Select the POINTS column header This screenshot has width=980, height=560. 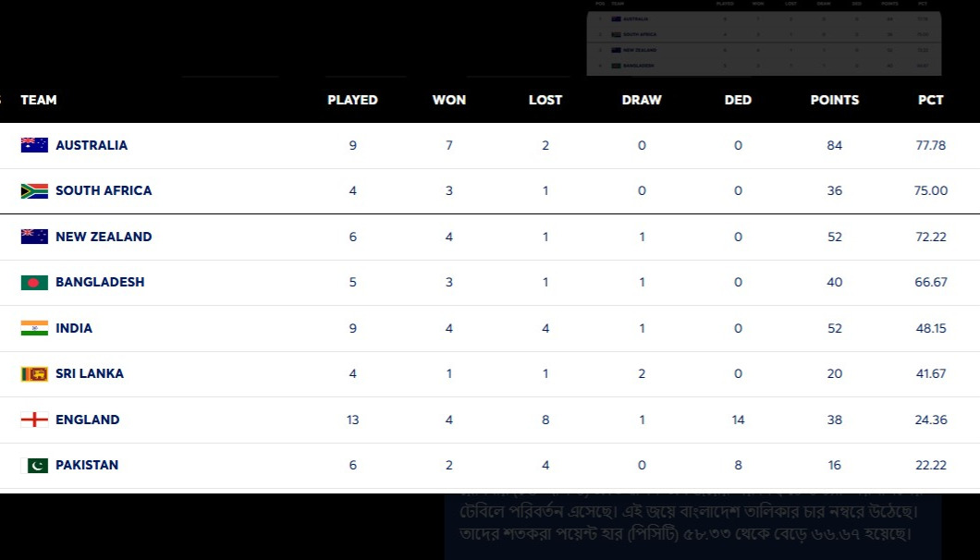834,100
